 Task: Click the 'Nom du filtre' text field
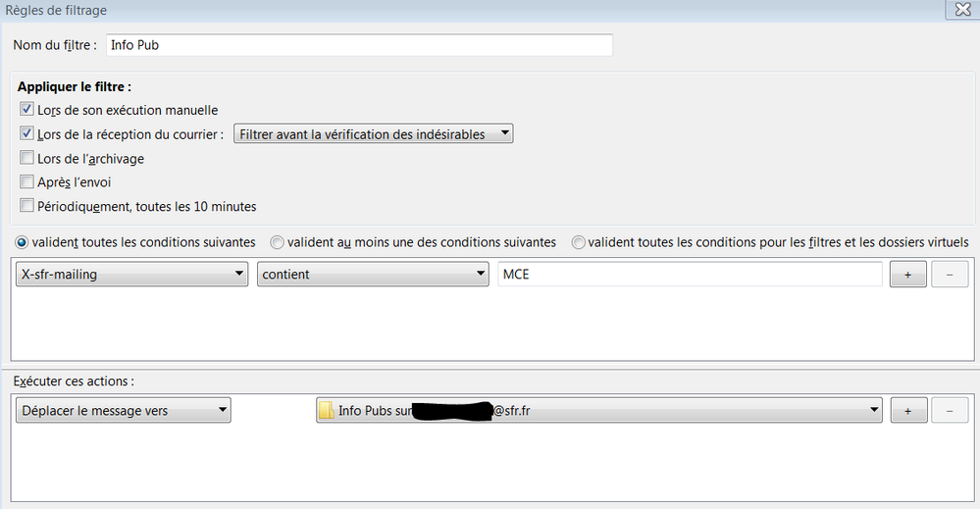(x=359, y=46)
